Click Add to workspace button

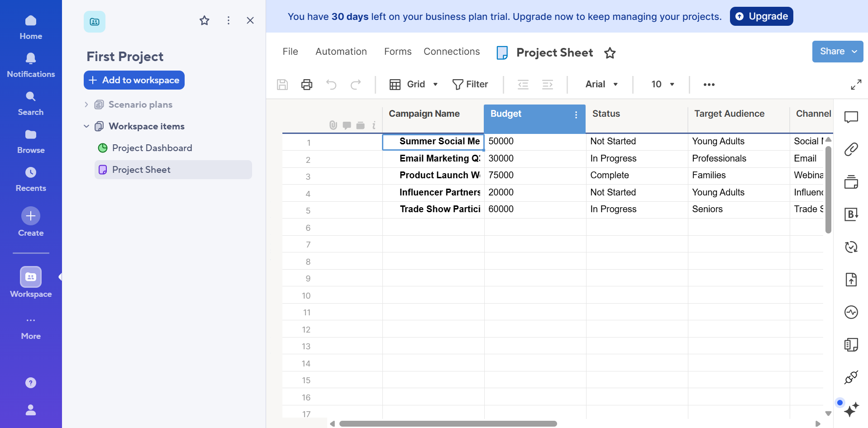tap(134, 80)
